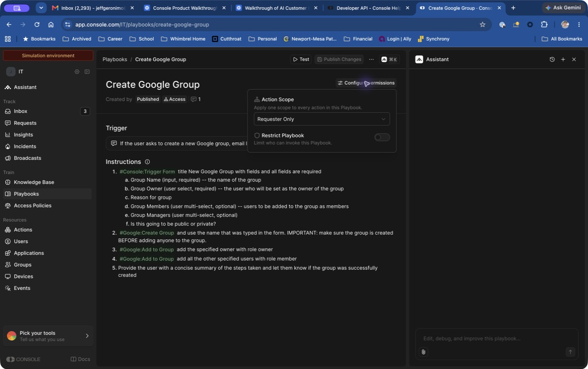
Task: Open the more options ellipsis menu
Action: pos(371,60)
